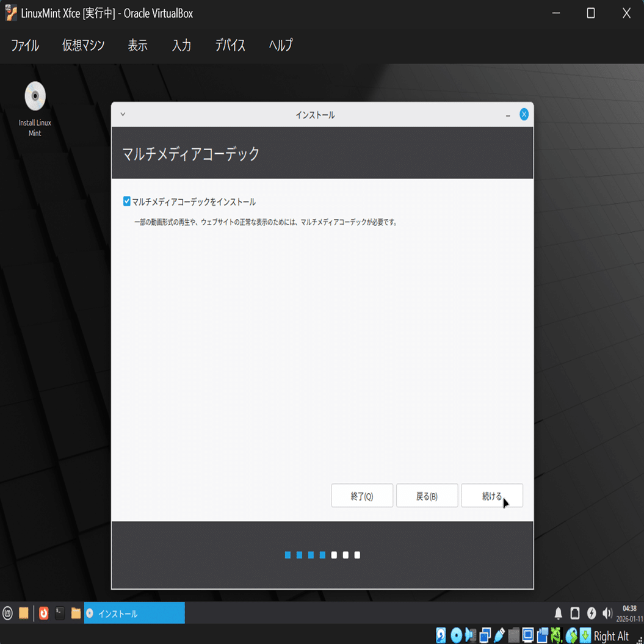Screen dimensions: 644x644
Task: Uncheck the multimedia codecs install checkbox
Action: point(127,200)
